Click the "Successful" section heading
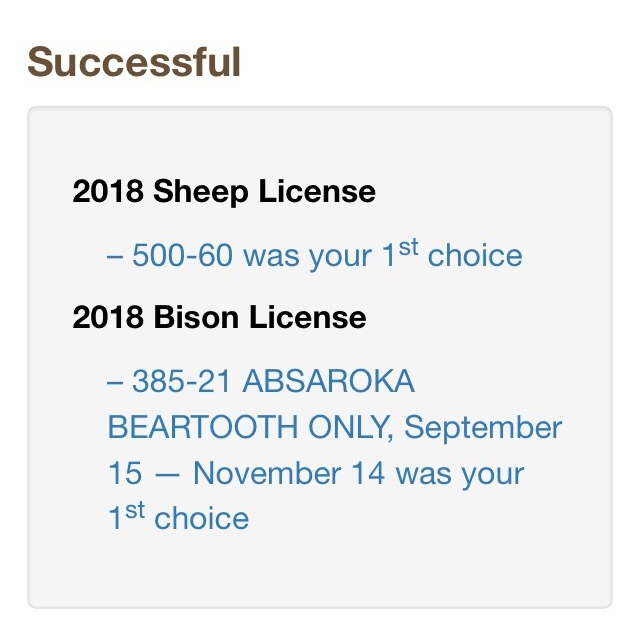This screenshot has height=640, width=640. 134,61
